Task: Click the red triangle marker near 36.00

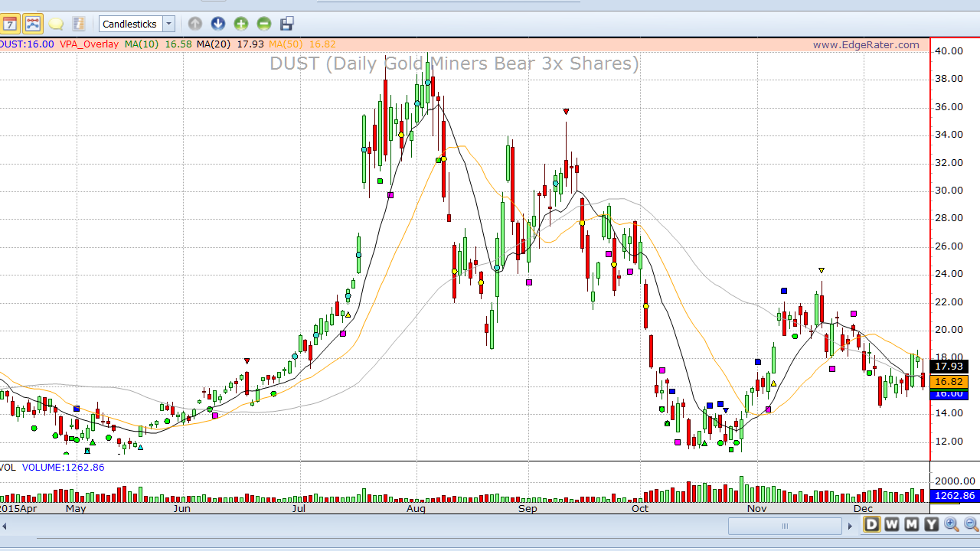Action: click(x=566, y=112)
